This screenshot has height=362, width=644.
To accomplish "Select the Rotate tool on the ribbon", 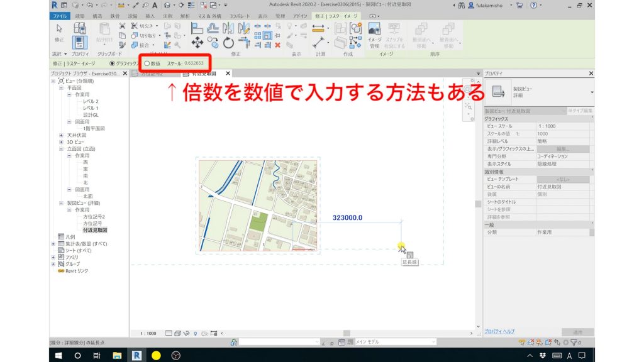I will [227, 42].
